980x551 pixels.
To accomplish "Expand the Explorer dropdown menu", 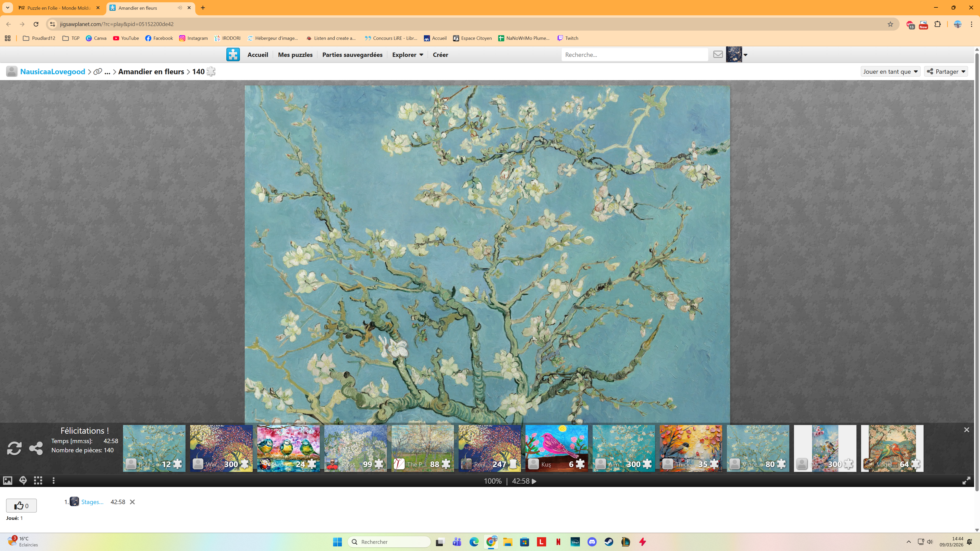I will click(408, 55).
